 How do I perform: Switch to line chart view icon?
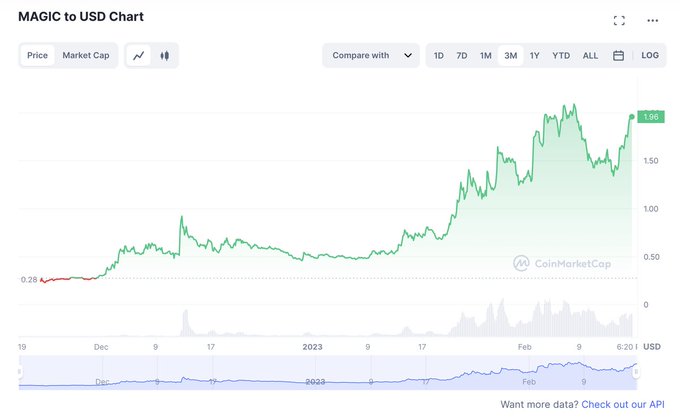139,56
